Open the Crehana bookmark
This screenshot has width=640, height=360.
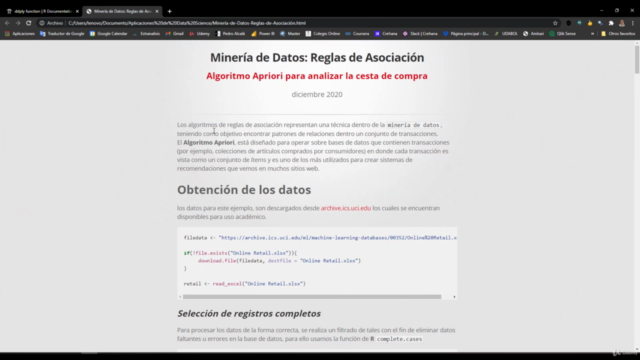[386, 34]
